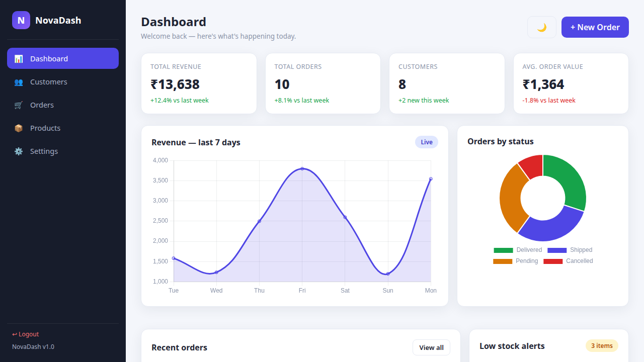Viewport: 644px width, 362px height.
Task: Toggle dark mode with the moon button
Action: click(542, 27)
